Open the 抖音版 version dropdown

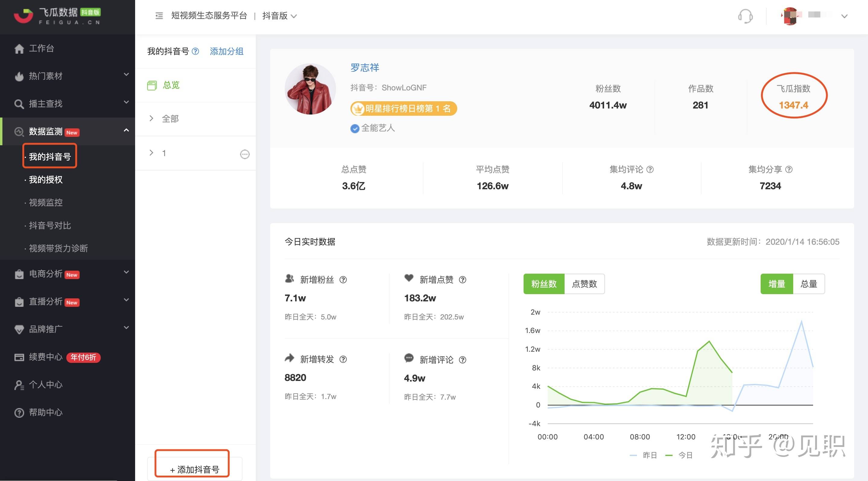tap(280, 16)
